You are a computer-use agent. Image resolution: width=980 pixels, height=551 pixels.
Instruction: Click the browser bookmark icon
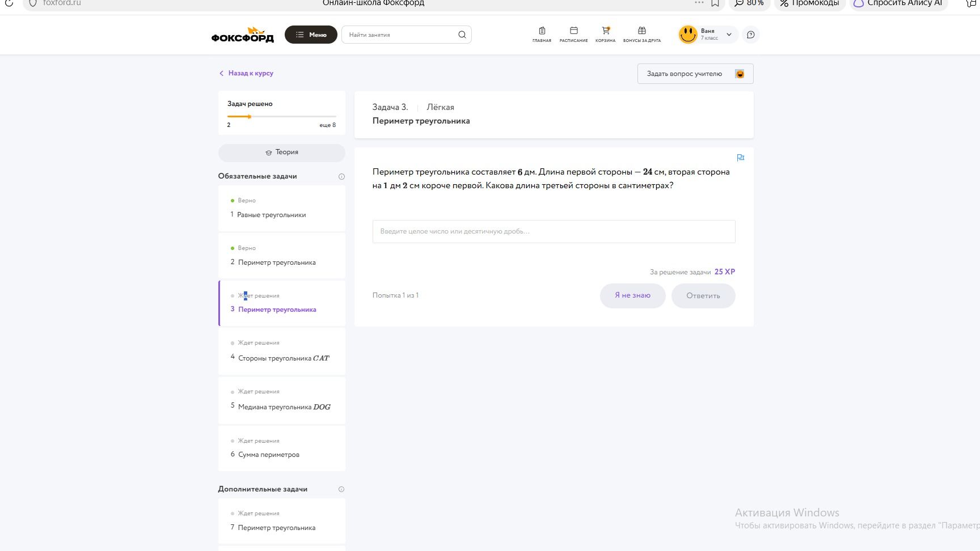(715, 3)
